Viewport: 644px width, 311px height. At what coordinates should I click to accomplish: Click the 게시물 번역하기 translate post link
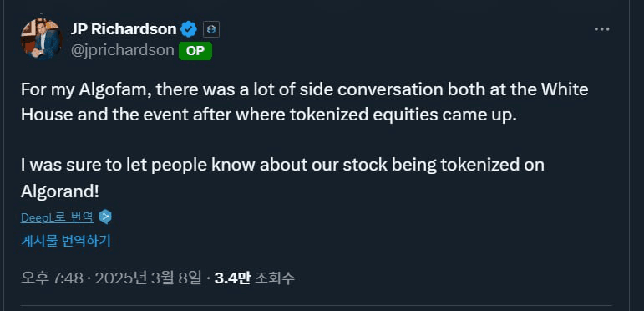tap(66, 241)
